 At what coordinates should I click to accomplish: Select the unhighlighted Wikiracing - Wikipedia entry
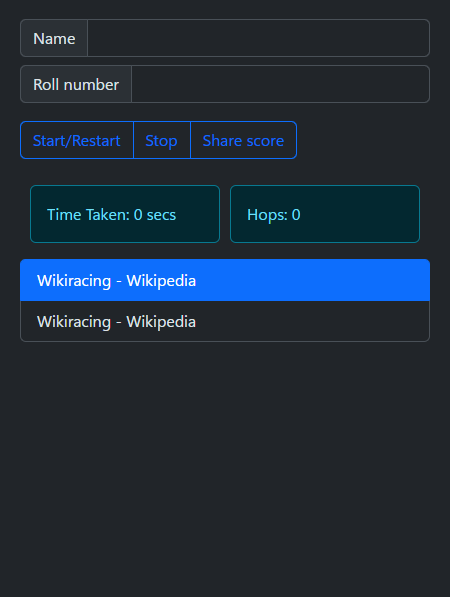[x=225, y=321]
